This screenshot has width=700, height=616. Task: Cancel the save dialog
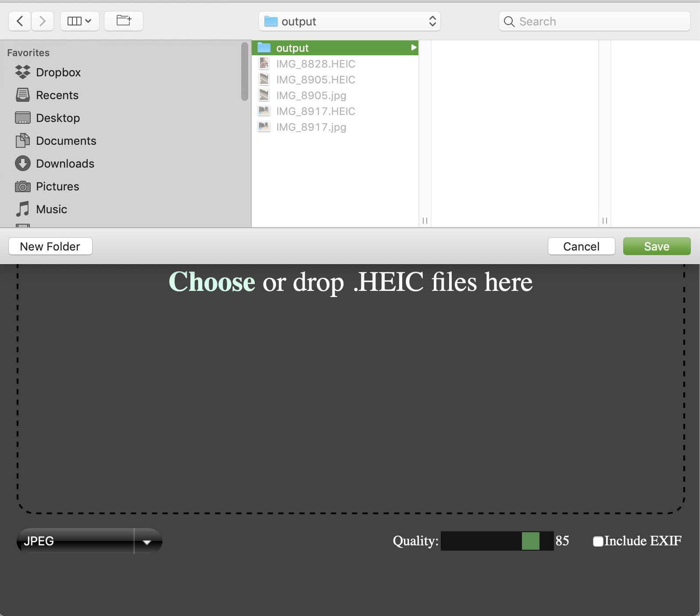pos(582,246)
